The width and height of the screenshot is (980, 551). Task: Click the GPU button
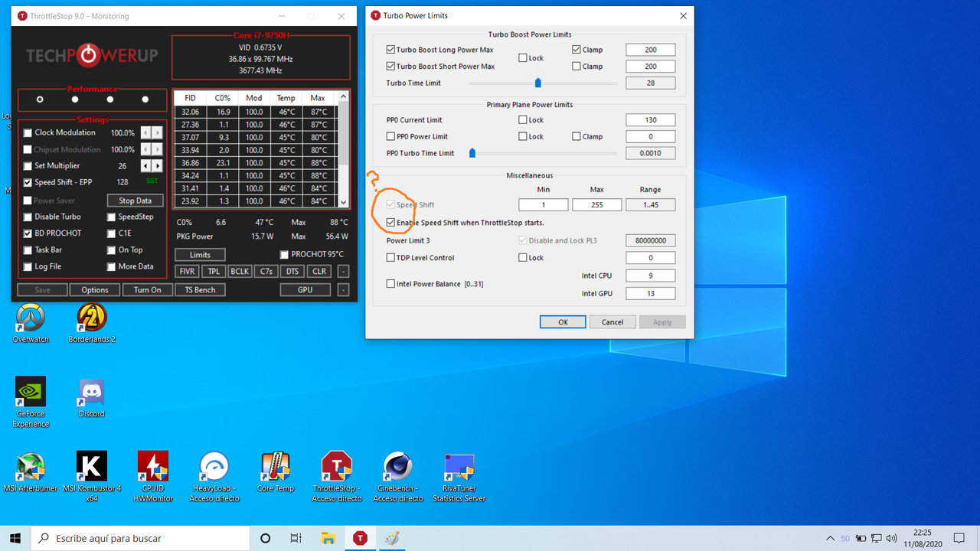click(305, 290)
